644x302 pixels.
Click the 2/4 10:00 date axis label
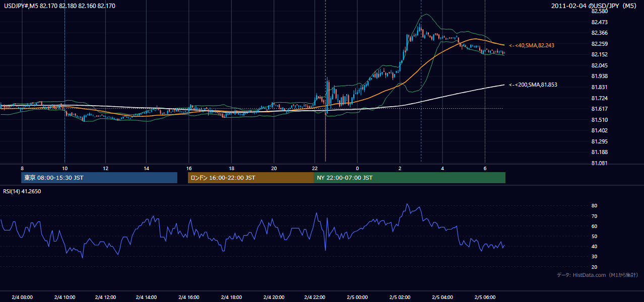(x=65, y=297)
